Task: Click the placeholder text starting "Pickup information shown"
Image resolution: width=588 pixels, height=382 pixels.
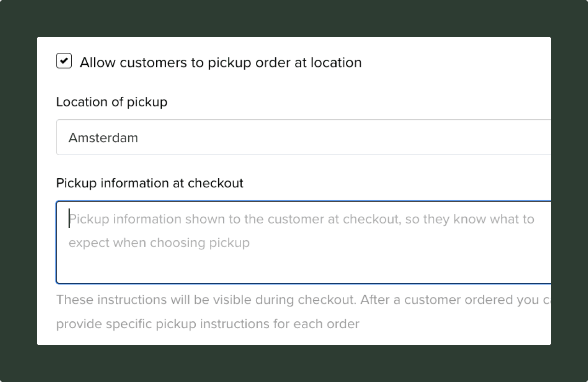Action: tap(301, 219)
